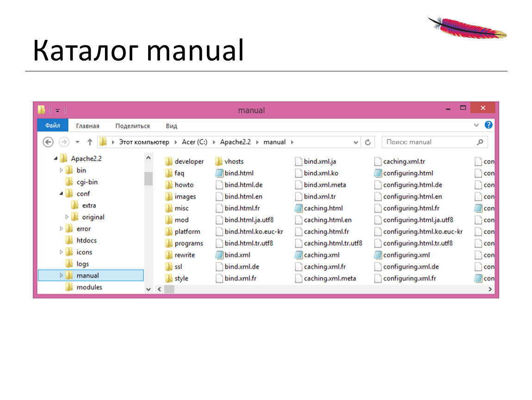Select the developer folder icon
Screen dimensions: 532x400
(x=169, y=162)
